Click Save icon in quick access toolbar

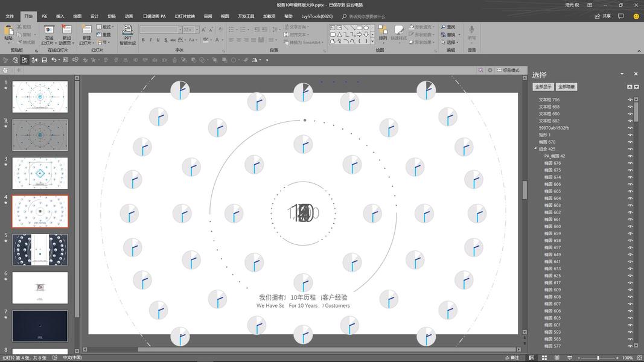click(44, 60)
